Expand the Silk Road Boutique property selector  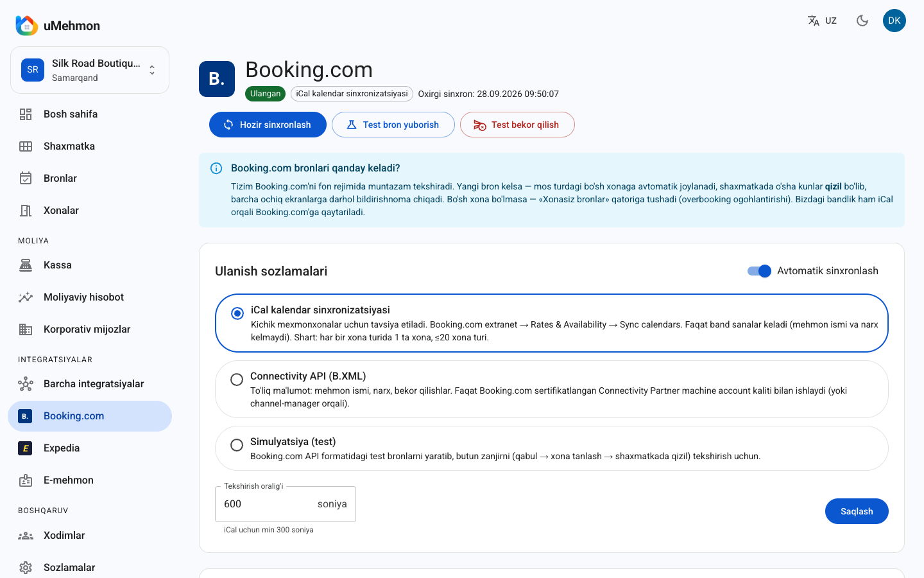pyautogui.click(x=90, y=70)
